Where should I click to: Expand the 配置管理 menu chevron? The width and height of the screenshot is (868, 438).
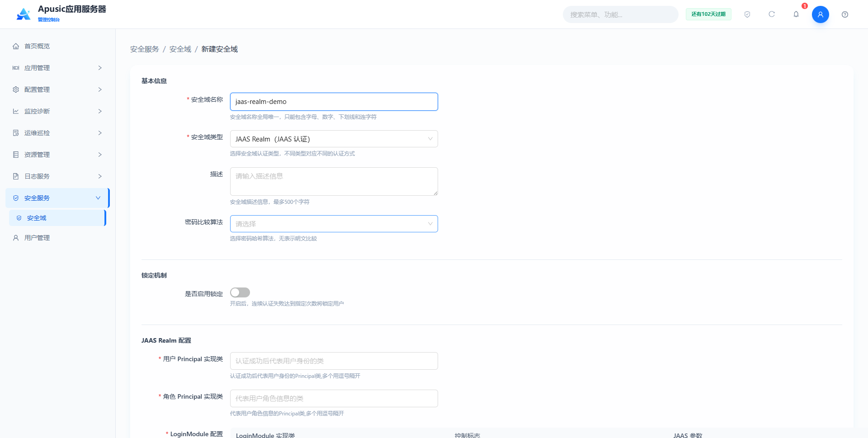(x=100, y=89)
